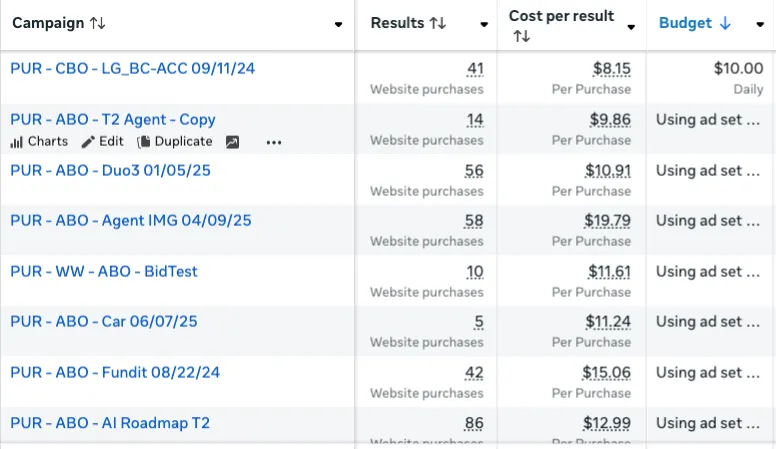Click the $8.15 cost per purchase value
Screen dimensions: 776x449
tap(611, 69)
